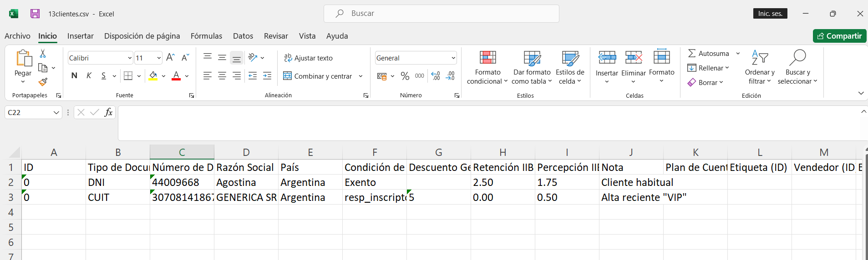Click the Percent style icon

pyautogui.click(x=405, y=76)
